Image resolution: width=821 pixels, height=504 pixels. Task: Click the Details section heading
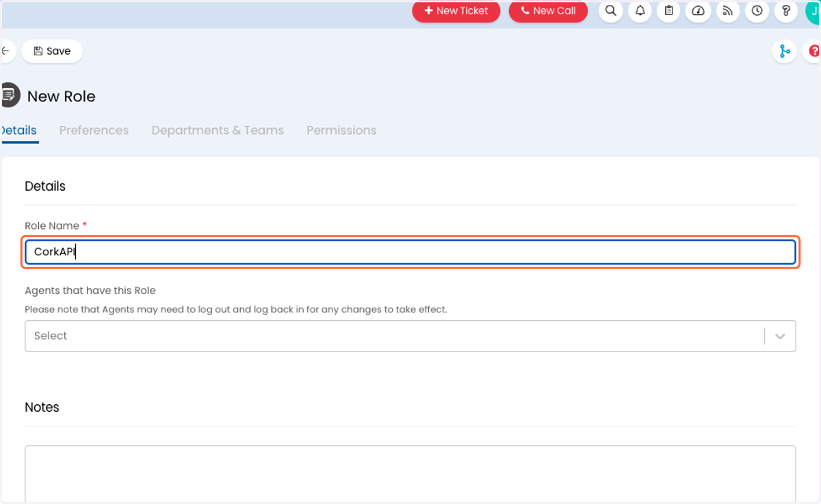click(x=45, y=186)
